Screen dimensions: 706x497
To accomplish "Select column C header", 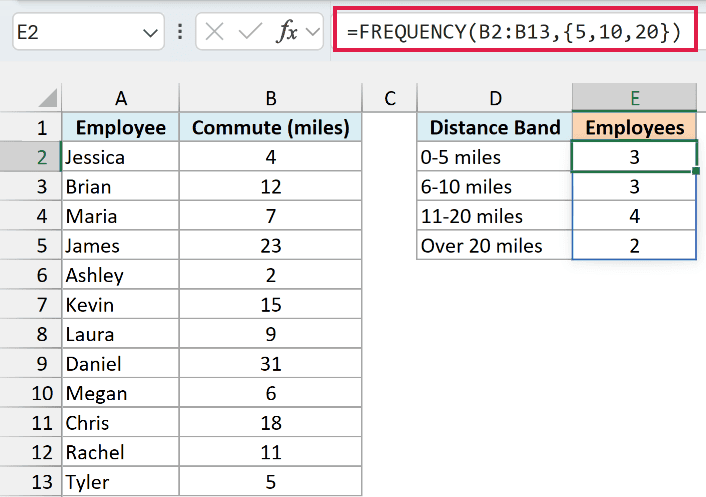I will pos(389,98).
